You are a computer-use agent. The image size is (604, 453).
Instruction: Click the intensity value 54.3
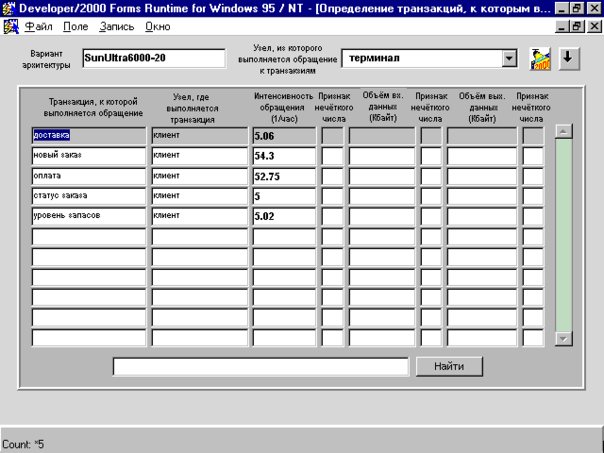pos(284,156)
